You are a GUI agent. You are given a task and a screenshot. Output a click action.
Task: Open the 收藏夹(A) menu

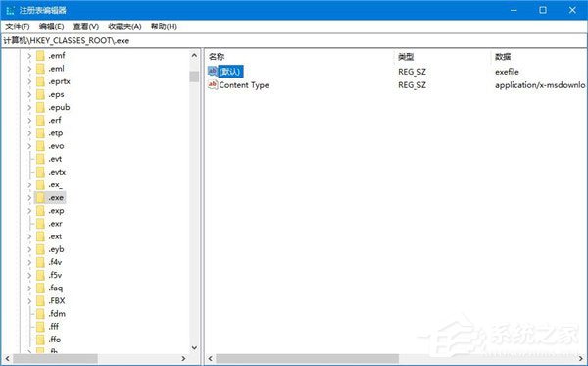pyautogui.click(x=124, y=26)
